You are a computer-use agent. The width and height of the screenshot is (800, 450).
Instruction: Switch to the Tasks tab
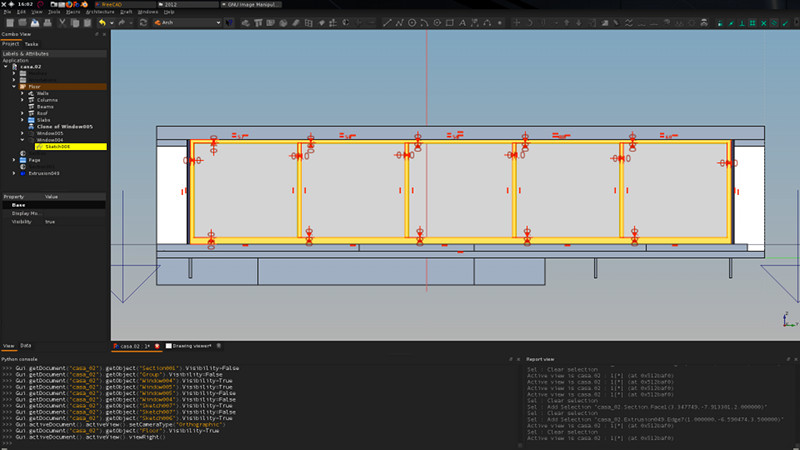coord(31,44)
